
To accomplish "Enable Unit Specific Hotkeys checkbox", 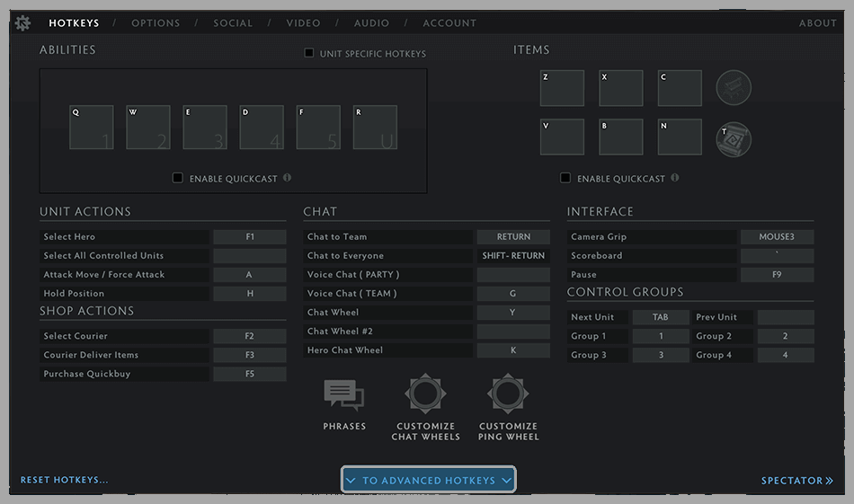I will click(x=309, y=53).
